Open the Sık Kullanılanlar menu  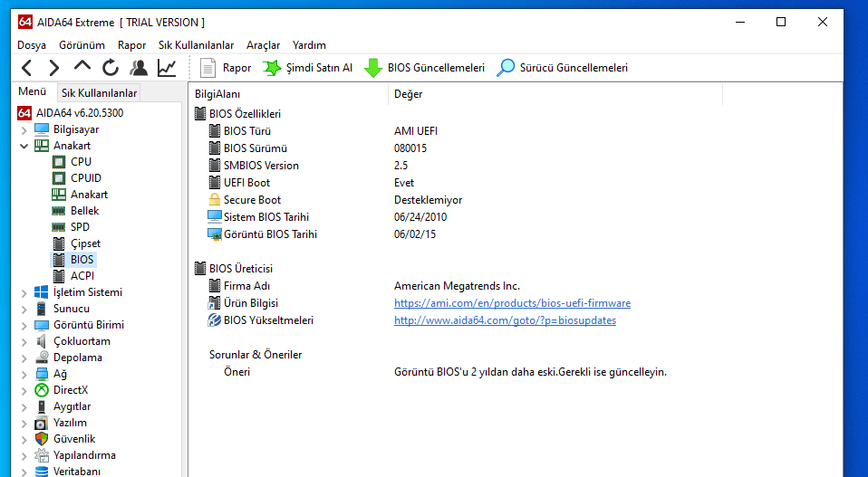[196, 45]
